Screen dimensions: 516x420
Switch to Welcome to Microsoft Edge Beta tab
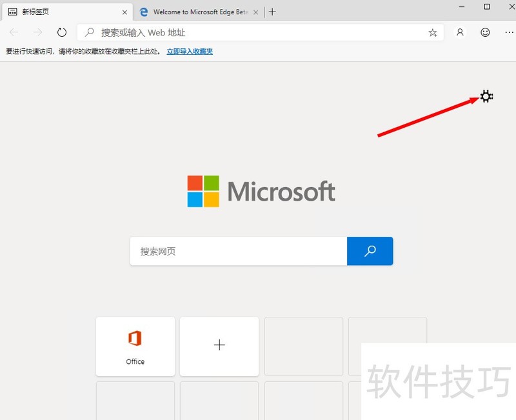click(199, 12)
